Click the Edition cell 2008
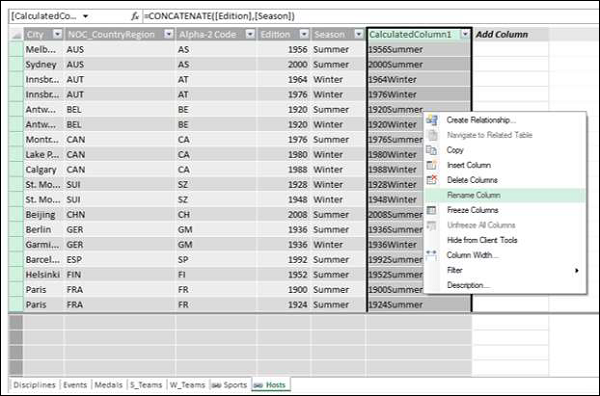 click(x=284, y=215)
